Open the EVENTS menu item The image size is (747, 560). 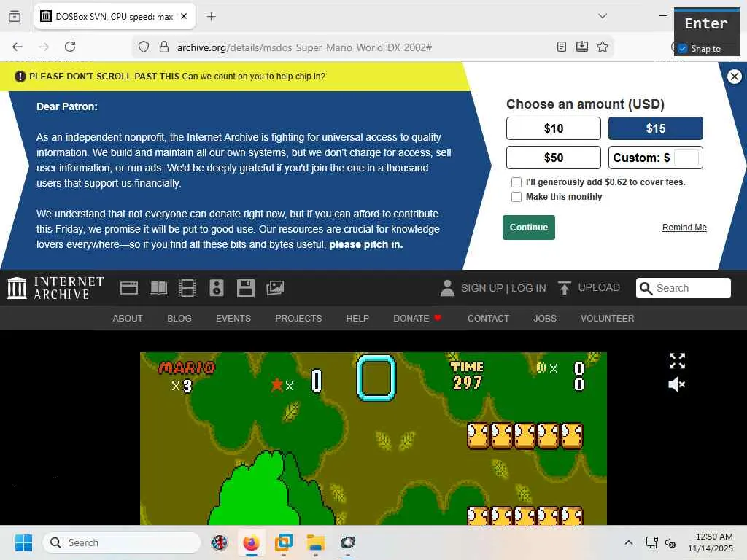coord(233,318)
